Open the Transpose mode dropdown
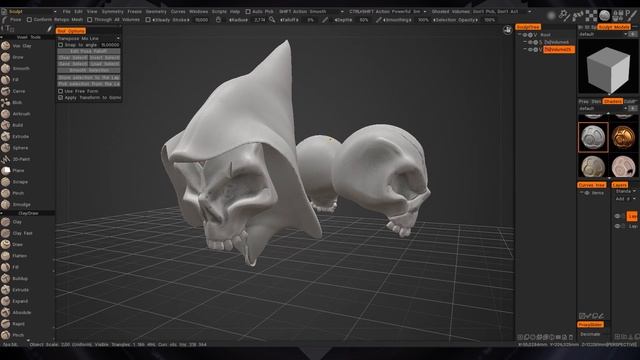This screenshot has width=640, height=360. [x=89, y=38]
